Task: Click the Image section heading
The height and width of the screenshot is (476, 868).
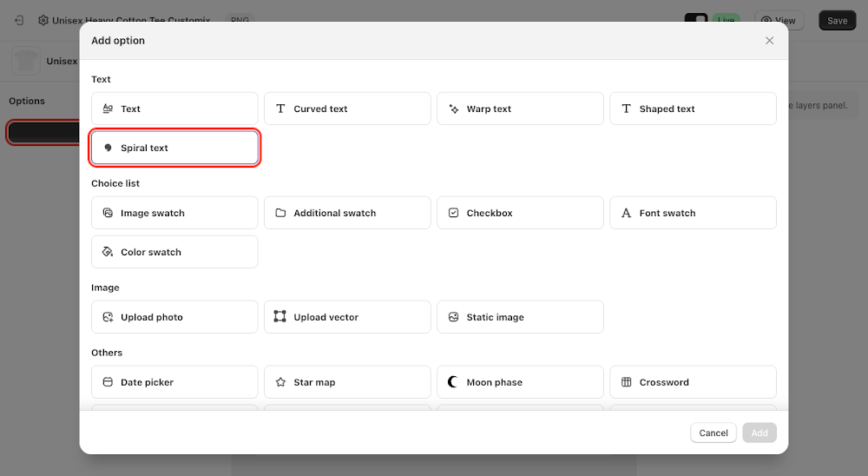Action: pos(105,288)
